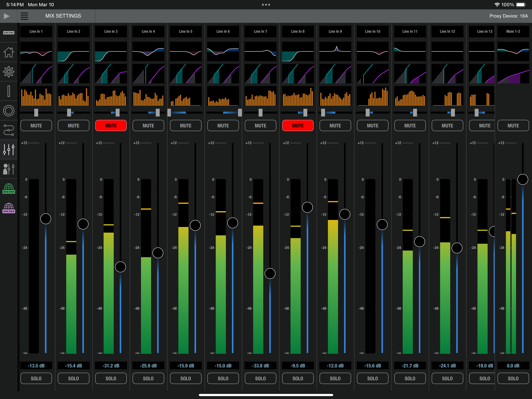
Task: Unmute Line In 3 channel
Action: click(111, 126)
